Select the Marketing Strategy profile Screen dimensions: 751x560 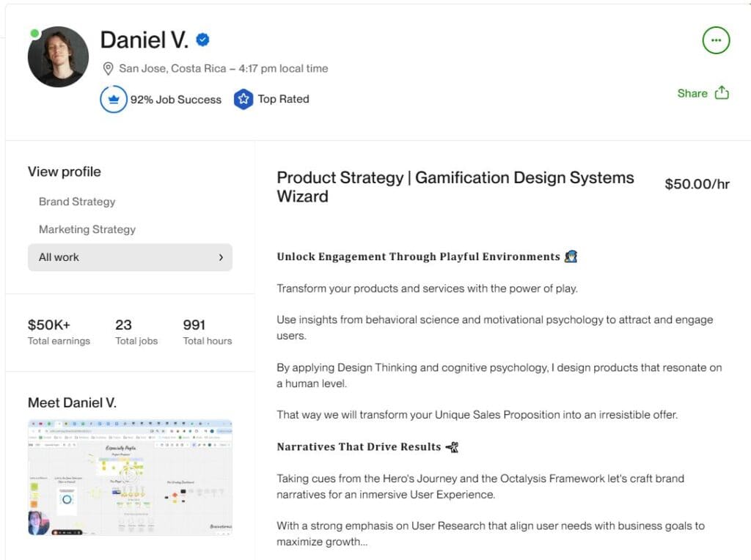(x=87, y=229)
